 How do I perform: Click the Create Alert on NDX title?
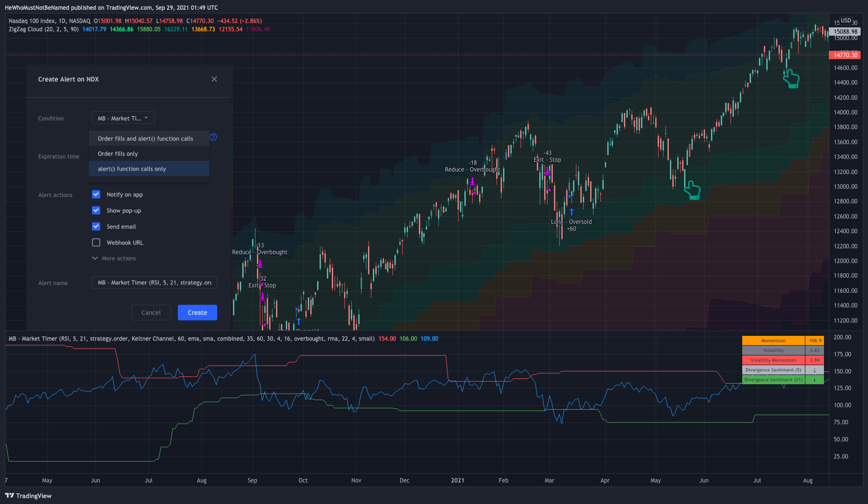click(x=69, y=79)
